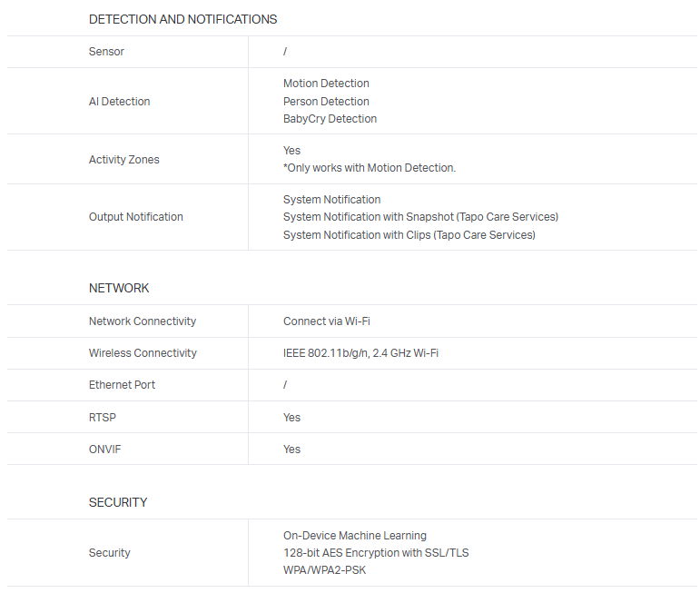Click 'System Notification with Clips' text
This screenshot has height=593, width=700.
point(409,235)
